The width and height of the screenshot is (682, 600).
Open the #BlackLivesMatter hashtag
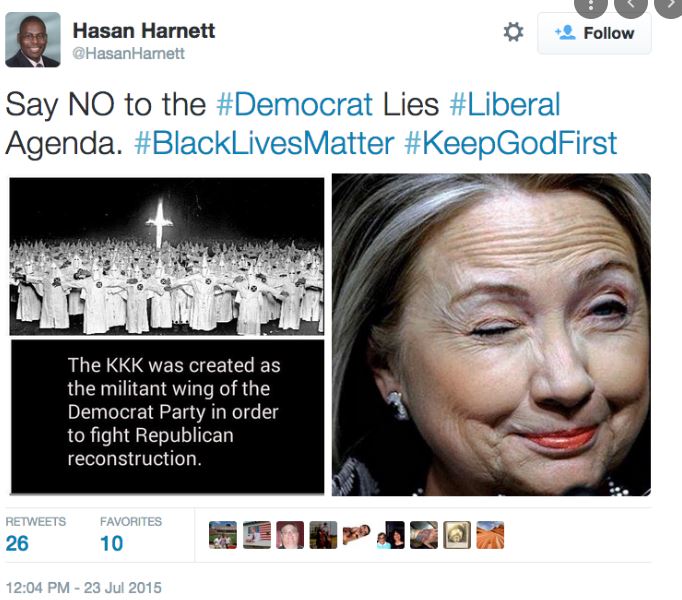click(x=264, y=143)
